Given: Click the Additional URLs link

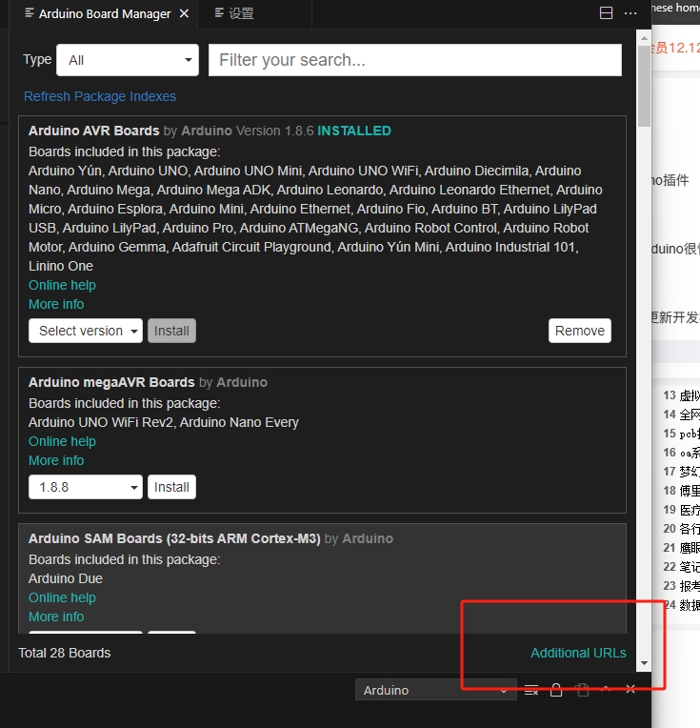Looking at the screenshot, I should tap(578, 654).
